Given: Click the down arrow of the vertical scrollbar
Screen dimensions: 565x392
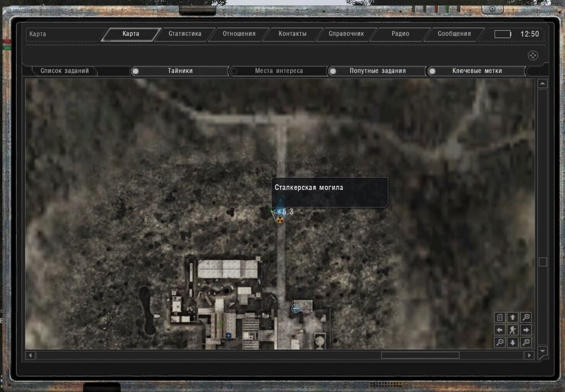Looking at the screenshot, I should [x=542, y=351].
